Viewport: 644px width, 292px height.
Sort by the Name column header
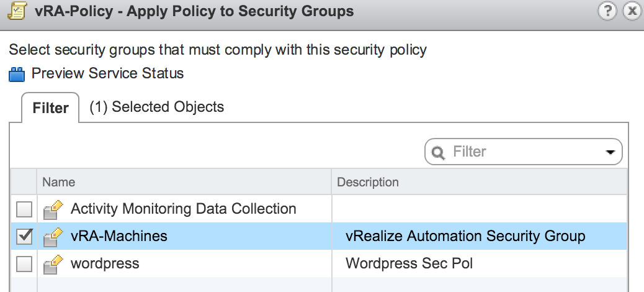point(59,182)
